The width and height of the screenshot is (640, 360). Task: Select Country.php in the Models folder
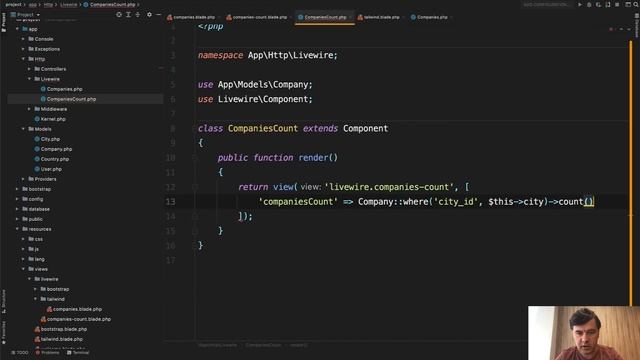click(x=54, y=159)
